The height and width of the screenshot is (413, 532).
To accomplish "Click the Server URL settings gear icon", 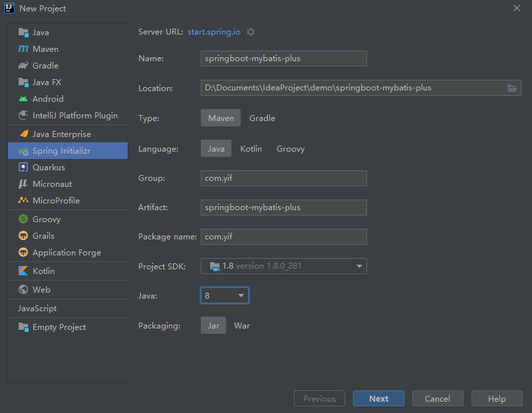I will tap(251, 32).
